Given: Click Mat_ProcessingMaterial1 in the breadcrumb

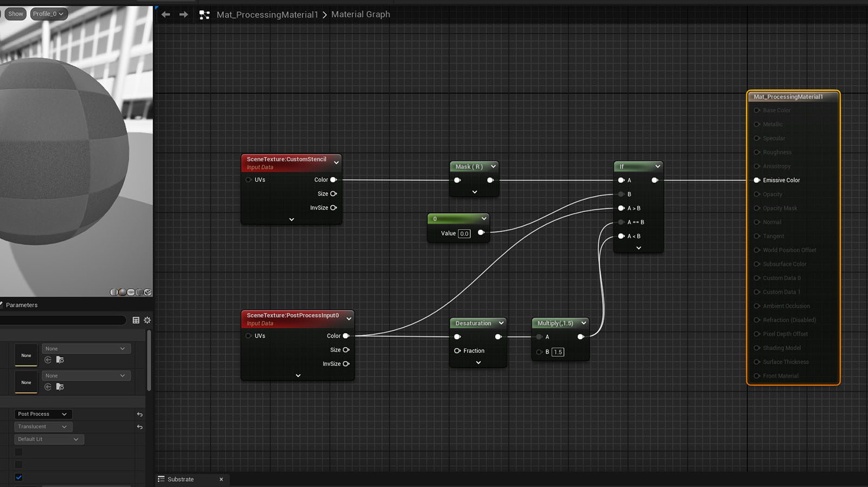Looking at the screenshot, I should 267,15.
